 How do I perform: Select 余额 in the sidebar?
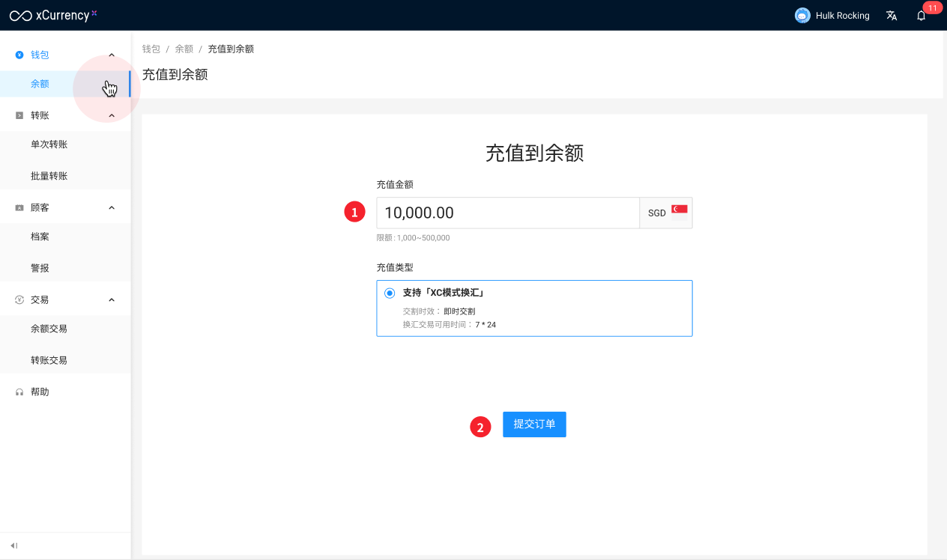pos(65,84)
